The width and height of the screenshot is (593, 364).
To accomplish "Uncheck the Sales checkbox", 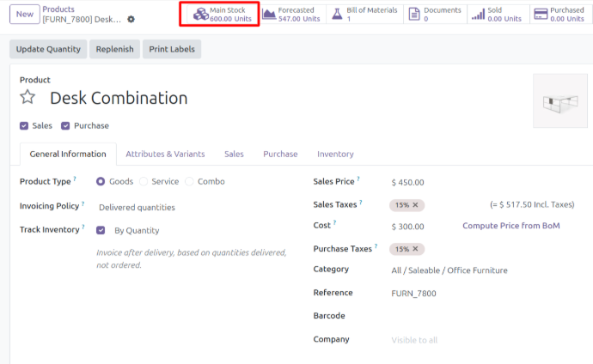I will point(24,125).
